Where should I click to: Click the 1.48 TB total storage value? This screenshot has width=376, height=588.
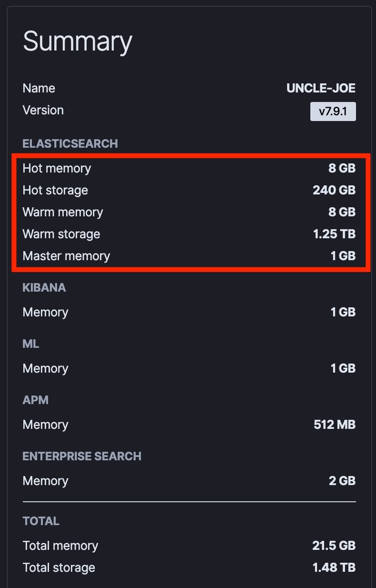334,568
